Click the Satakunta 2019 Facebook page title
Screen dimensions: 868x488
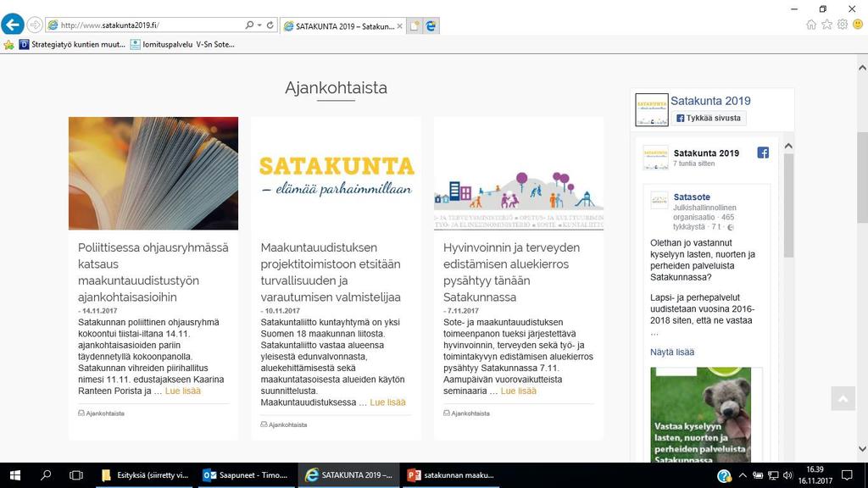711,101
